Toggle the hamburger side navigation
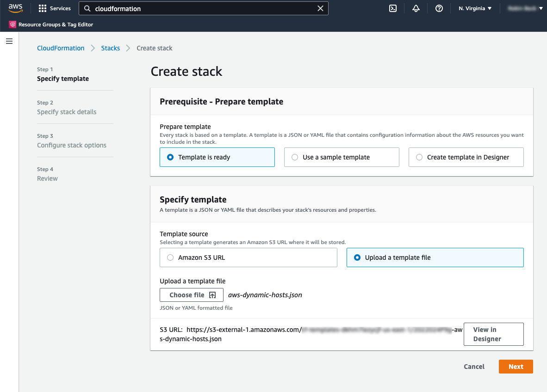 pyautogui.click(x=9, y=41)
